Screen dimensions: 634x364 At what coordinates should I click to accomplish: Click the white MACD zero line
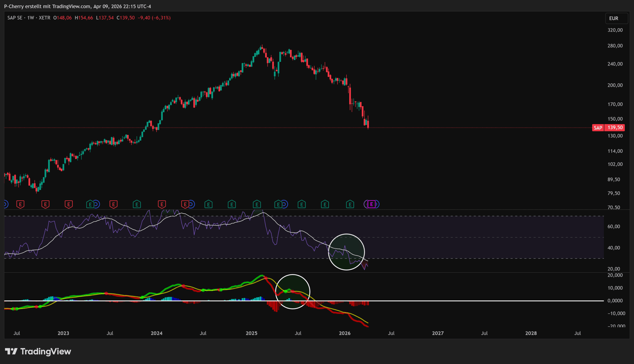[450, 301]
